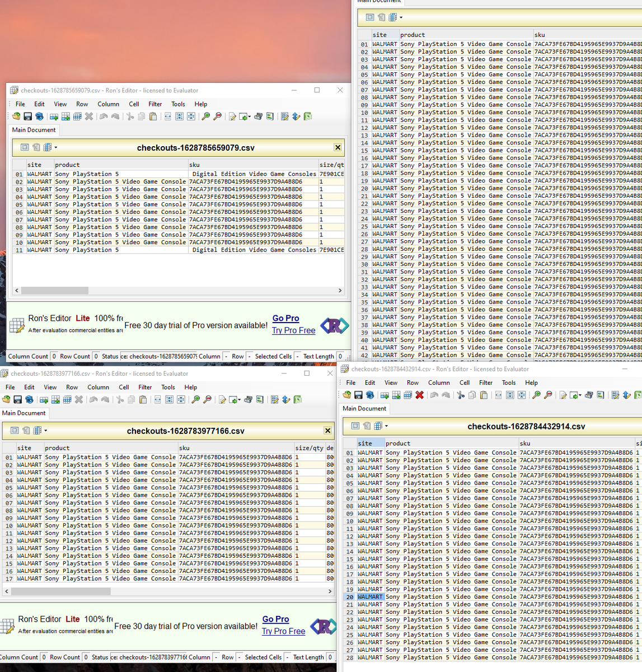Click the Paste clipboard icon in the checkouts-1628784432914 window
Screen dimensions: 642x672
pyautogui.click(x=484, y=395)
